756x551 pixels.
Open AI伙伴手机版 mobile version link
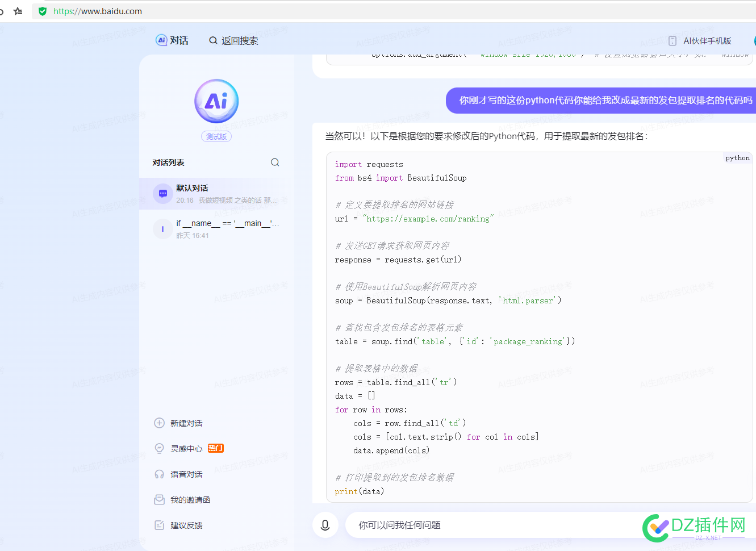click(707, 41)
